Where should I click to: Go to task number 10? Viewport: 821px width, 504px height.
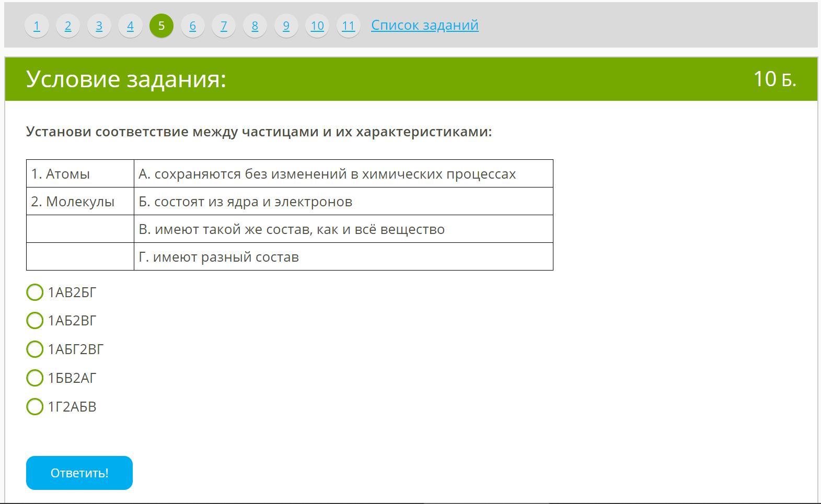pyautogui.click(x=317, y=26)
